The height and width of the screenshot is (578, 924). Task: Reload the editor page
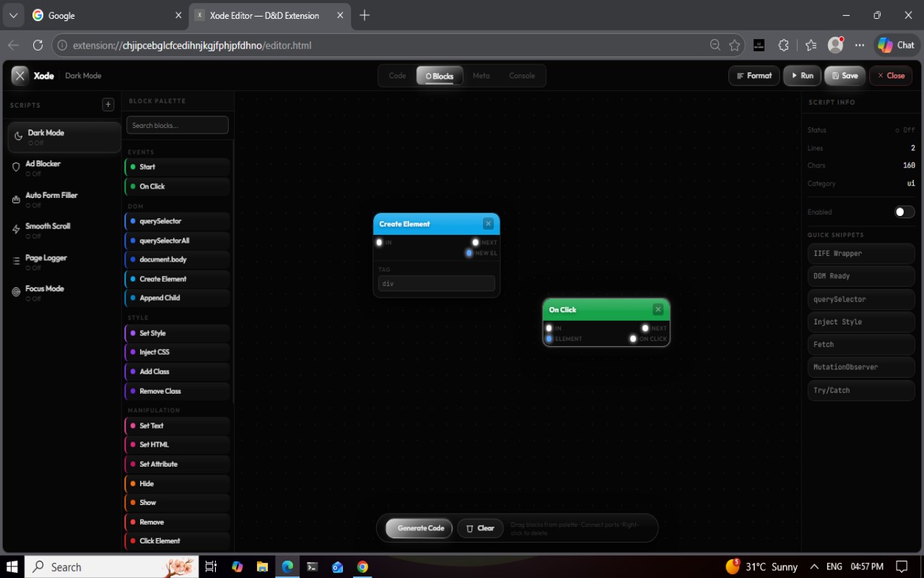pyautogui.click(x=38, y=45)
